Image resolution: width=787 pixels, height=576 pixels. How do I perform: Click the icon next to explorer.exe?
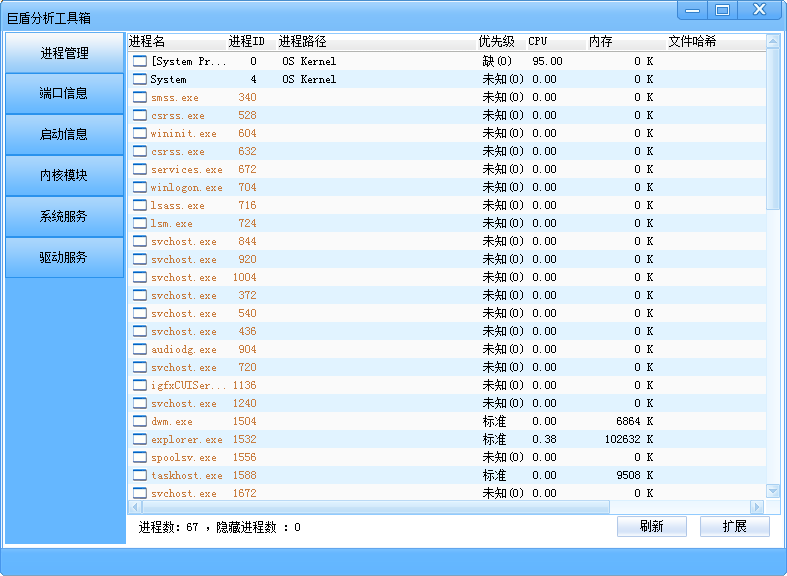pyautogui.click(x=140, y=440)
